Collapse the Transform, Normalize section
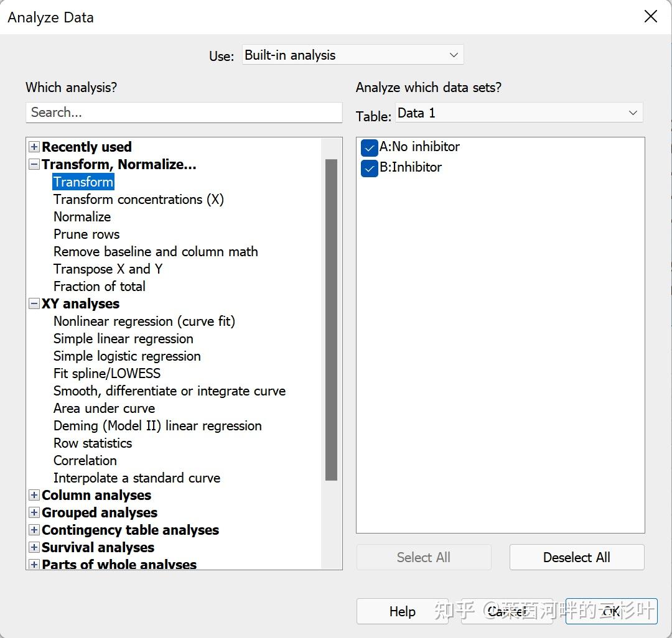The image size is (672, 638). (x=34, y=165)
